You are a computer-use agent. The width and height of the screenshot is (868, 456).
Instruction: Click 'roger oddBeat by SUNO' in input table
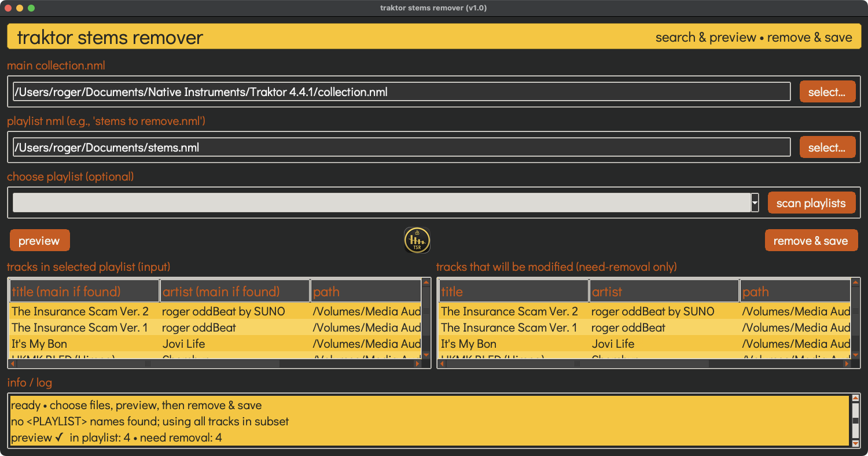tap(223, 311)
